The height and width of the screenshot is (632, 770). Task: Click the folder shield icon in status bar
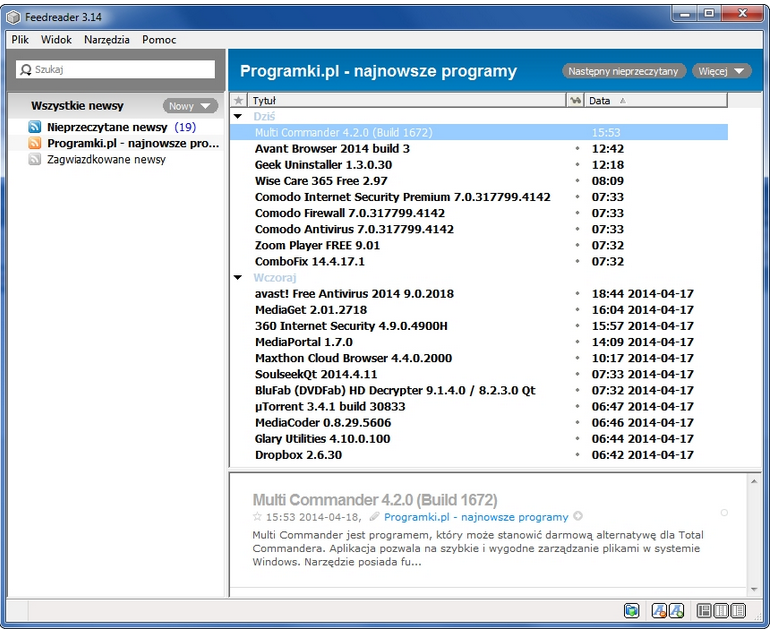[632, 611]
